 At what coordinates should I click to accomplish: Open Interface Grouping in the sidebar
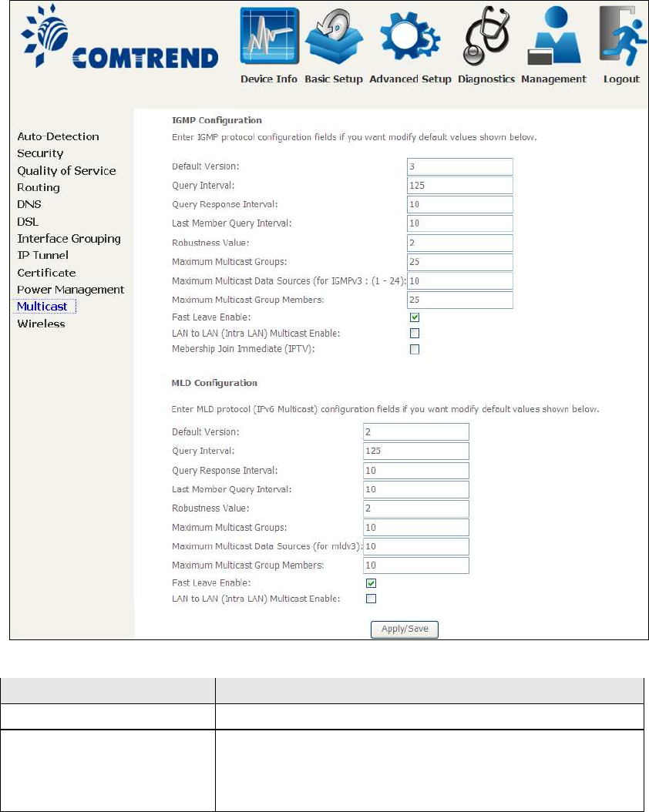(69, 238)
